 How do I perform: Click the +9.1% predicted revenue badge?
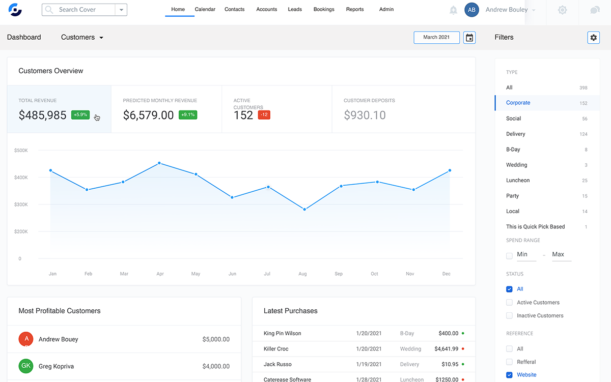pyautogui.click(x=188, y=115)
